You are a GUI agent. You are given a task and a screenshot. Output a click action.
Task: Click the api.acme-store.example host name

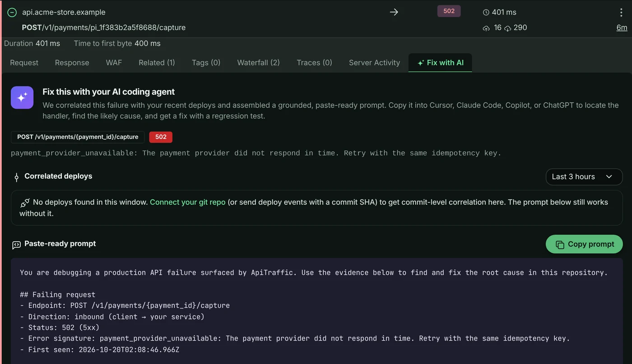click(x=64, y=12)
